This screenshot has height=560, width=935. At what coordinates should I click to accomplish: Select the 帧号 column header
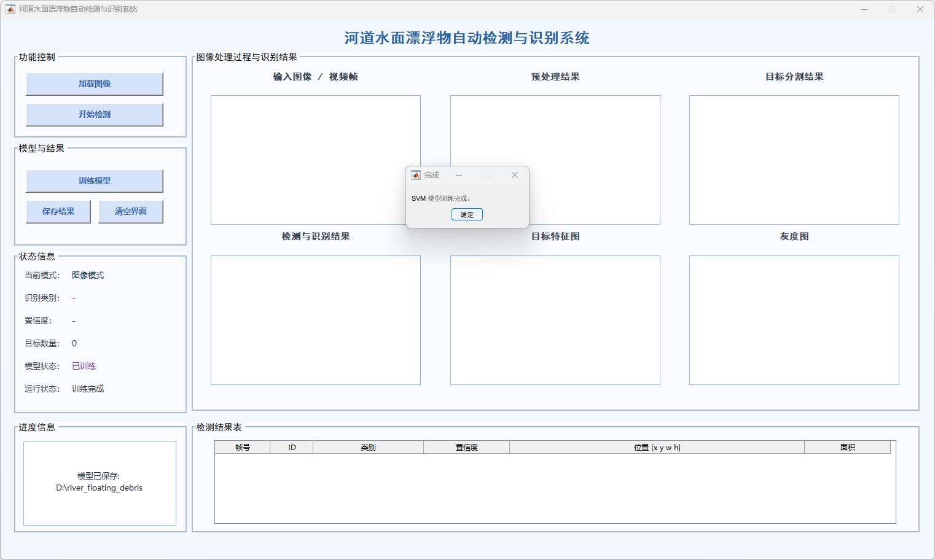tap(242, 448)
